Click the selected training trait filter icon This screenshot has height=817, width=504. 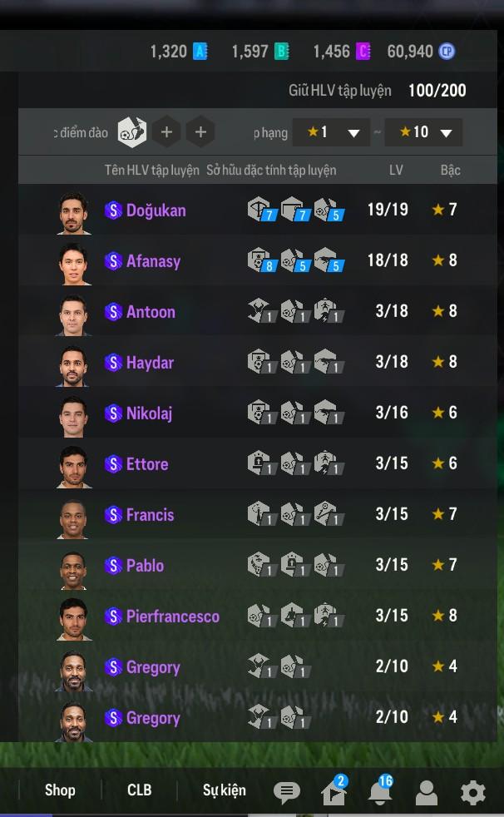click(x=131, y=132)
